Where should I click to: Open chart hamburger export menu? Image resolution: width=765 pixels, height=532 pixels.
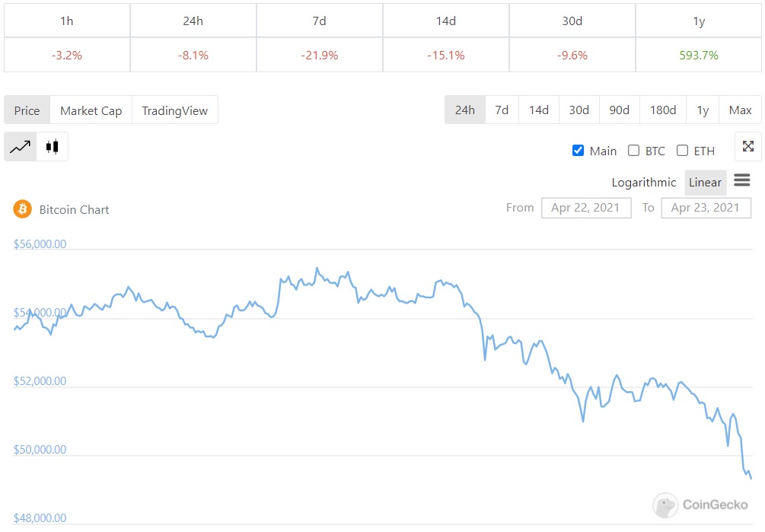[x=742, y=181]
